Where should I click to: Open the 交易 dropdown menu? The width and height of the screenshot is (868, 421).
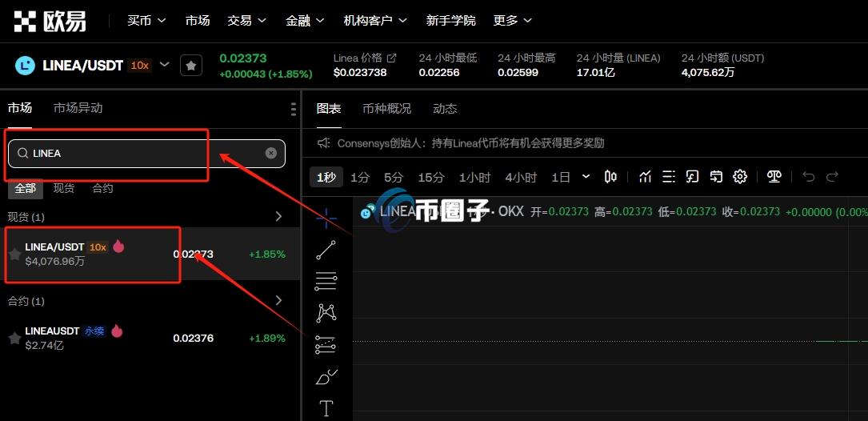point(246,21)
